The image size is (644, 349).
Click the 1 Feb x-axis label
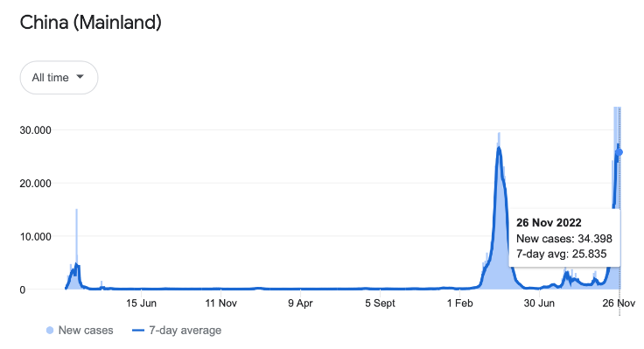coord(460,304)
